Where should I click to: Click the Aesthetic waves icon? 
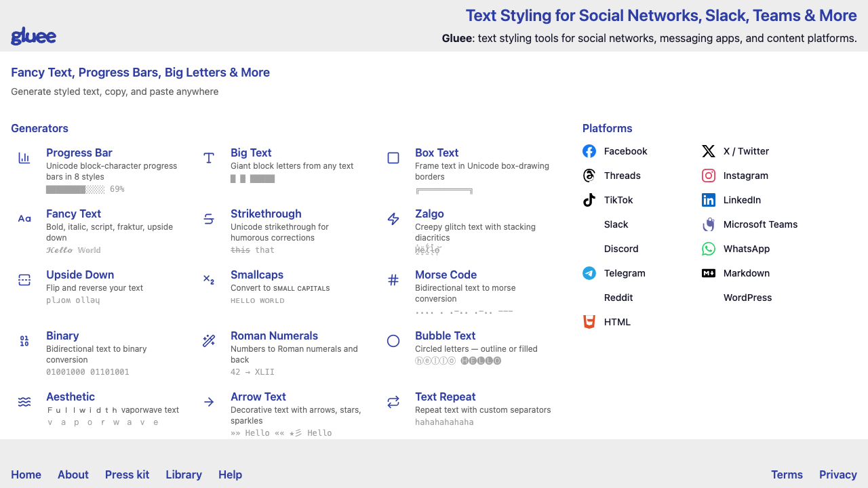pos(24,402)
